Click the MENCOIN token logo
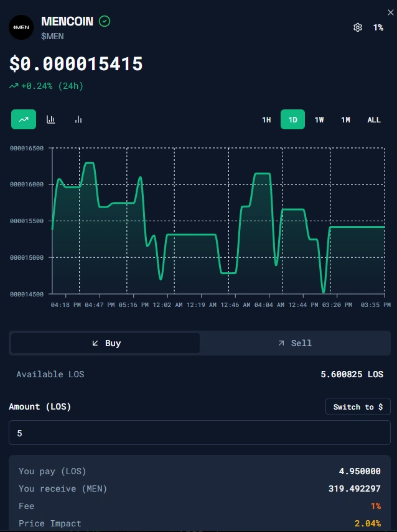397x532 pixels. [x=21, y=27]
